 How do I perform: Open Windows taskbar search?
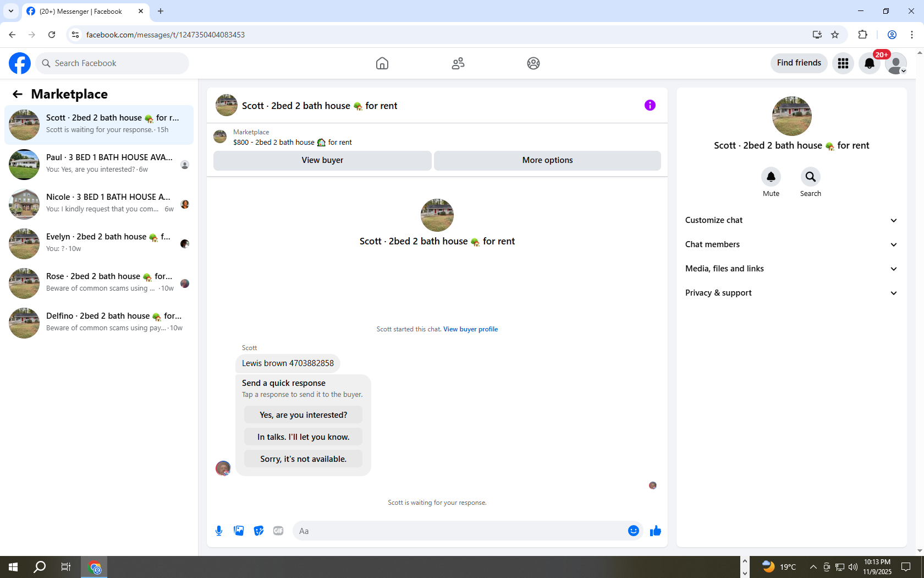click(40, 567)
